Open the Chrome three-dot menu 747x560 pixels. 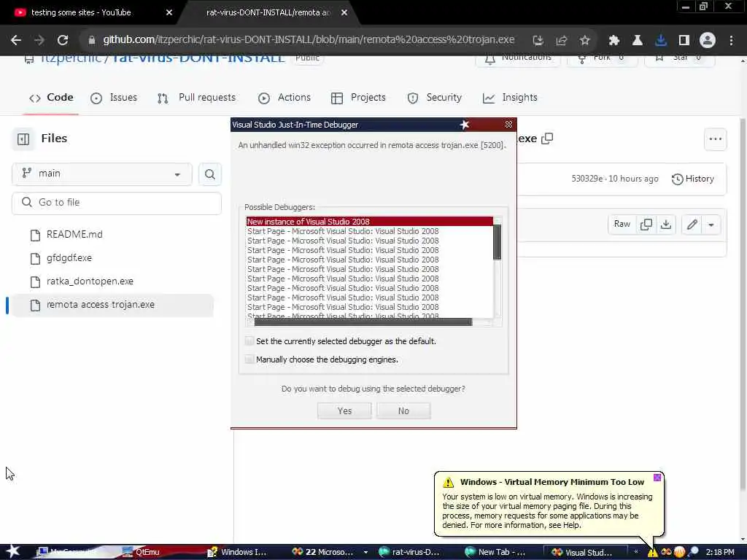731,41
